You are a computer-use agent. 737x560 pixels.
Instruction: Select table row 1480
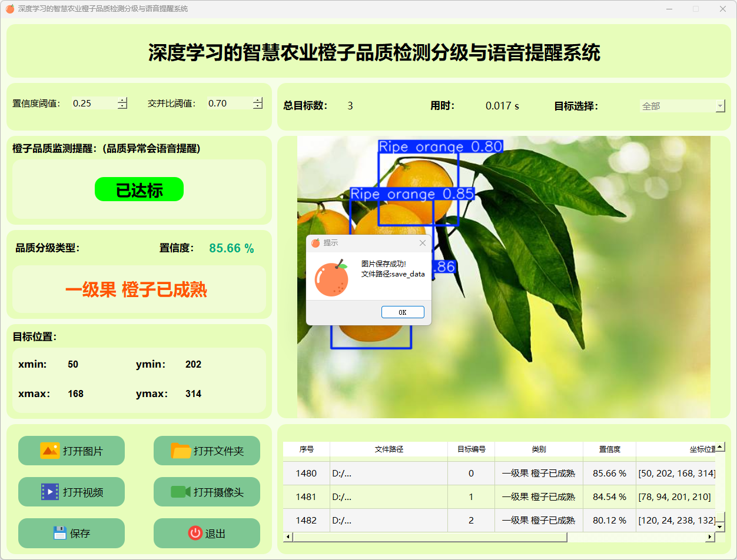[x=499, y=473]
